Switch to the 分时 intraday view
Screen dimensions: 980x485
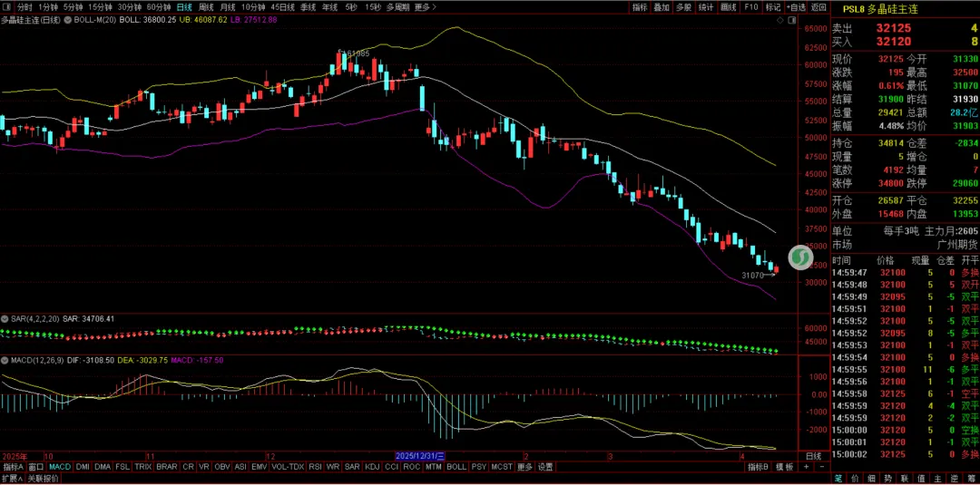(x=24, y=7)
